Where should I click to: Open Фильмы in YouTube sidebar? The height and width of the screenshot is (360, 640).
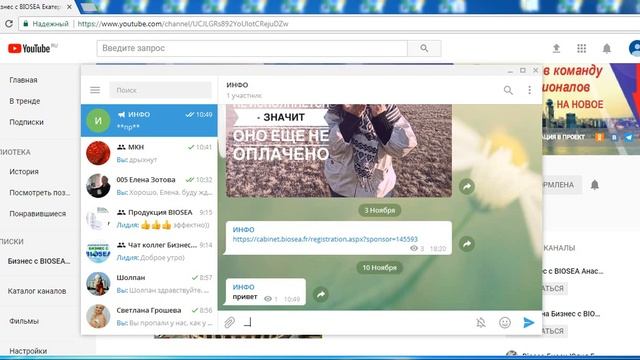24,321
